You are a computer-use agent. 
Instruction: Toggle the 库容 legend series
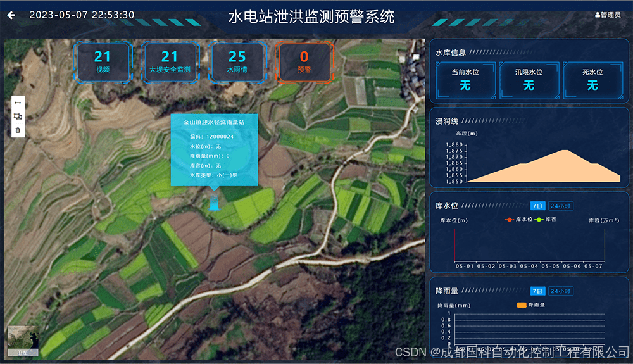click(x=546, y=219)
